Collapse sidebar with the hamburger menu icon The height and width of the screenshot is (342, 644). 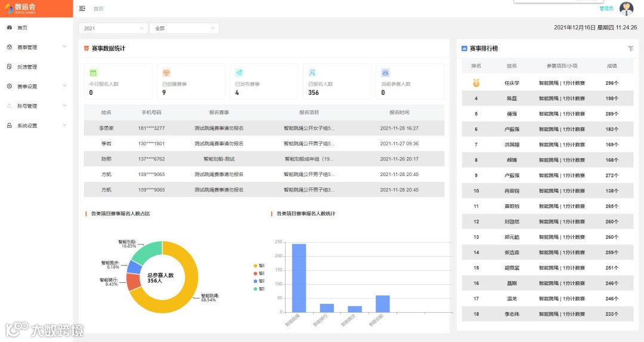[x=82, y=8]
